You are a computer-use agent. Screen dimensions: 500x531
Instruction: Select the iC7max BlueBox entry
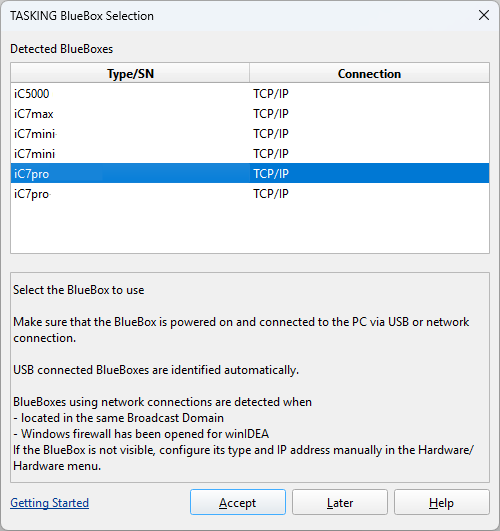coord(250,113)
